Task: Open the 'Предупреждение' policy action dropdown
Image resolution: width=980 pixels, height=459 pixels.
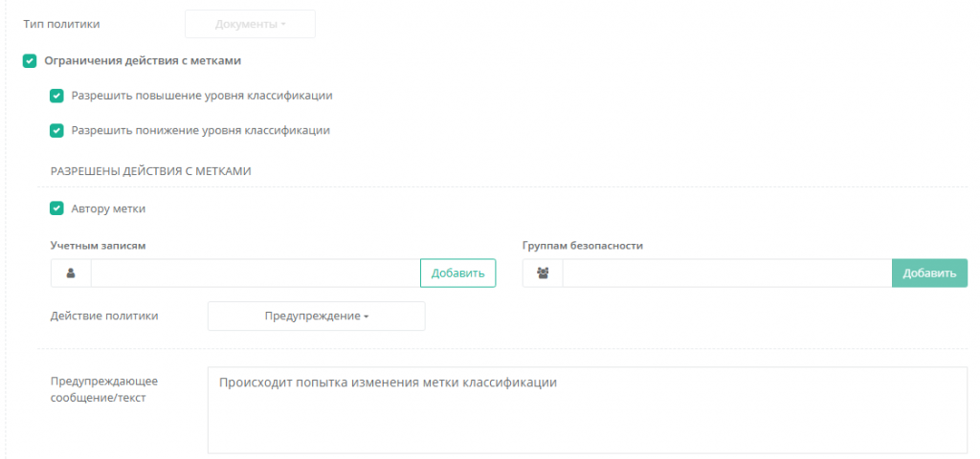Action: [x=316, y=317]
